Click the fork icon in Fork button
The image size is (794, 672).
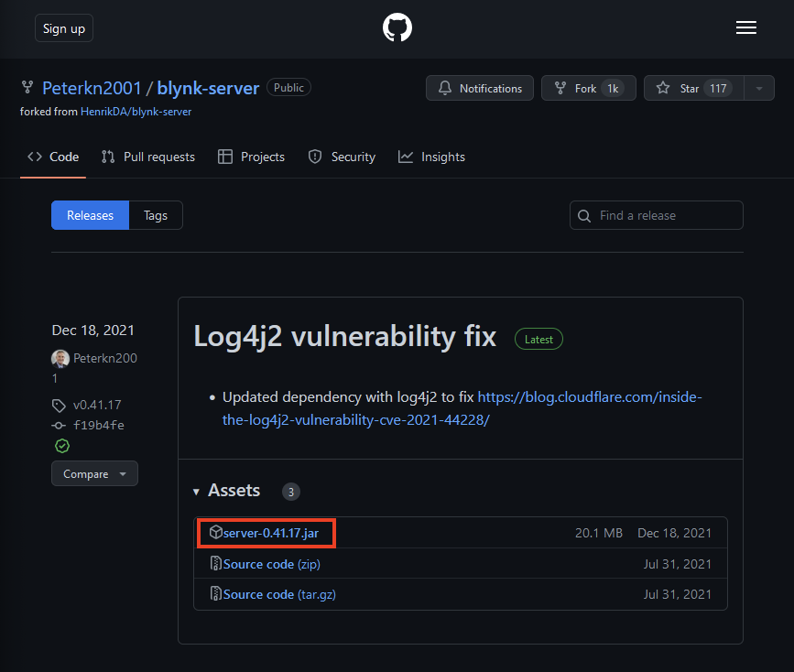560,88
